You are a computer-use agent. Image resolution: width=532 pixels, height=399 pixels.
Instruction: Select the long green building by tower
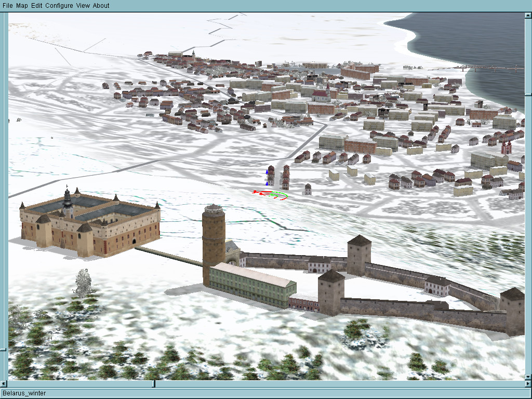[x=253, y=285]
